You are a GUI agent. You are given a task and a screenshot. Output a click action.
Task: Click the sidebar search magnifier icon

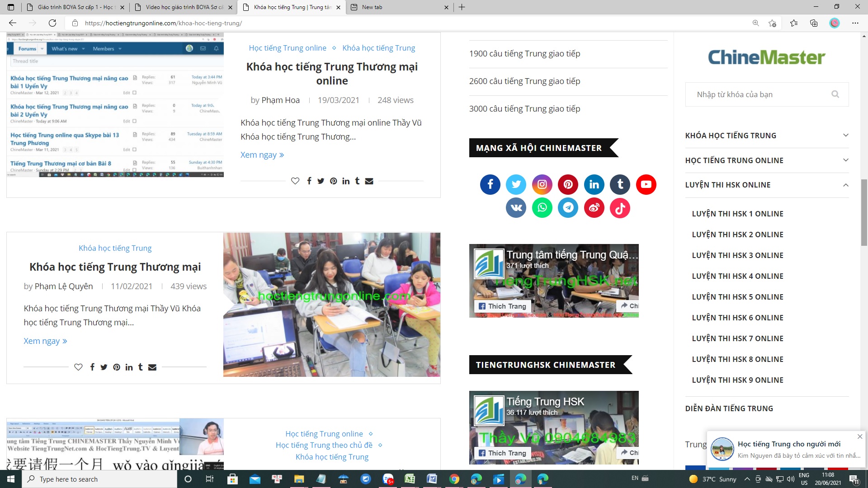click(835, 94)
